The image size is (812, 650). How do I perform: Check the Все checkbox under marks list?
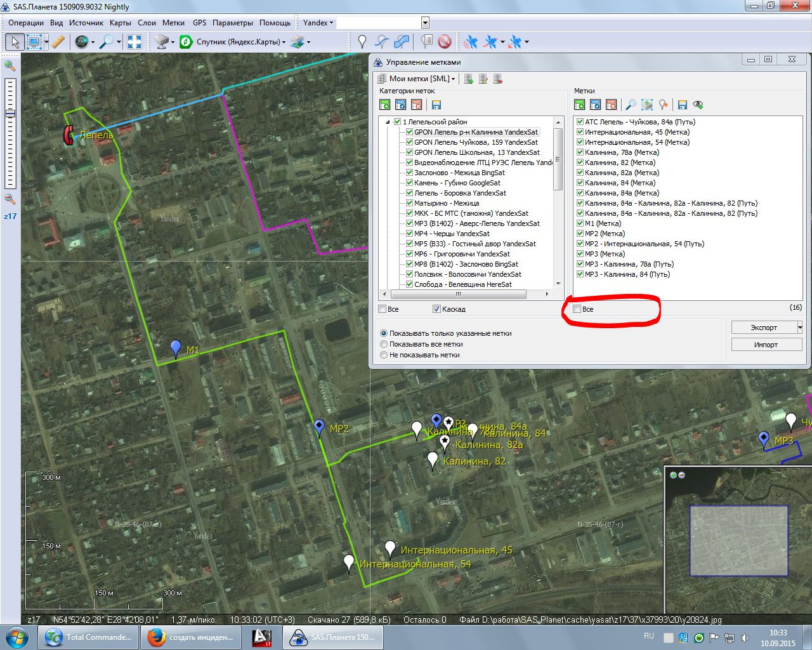pyautogui.click(x=577, y=309)
